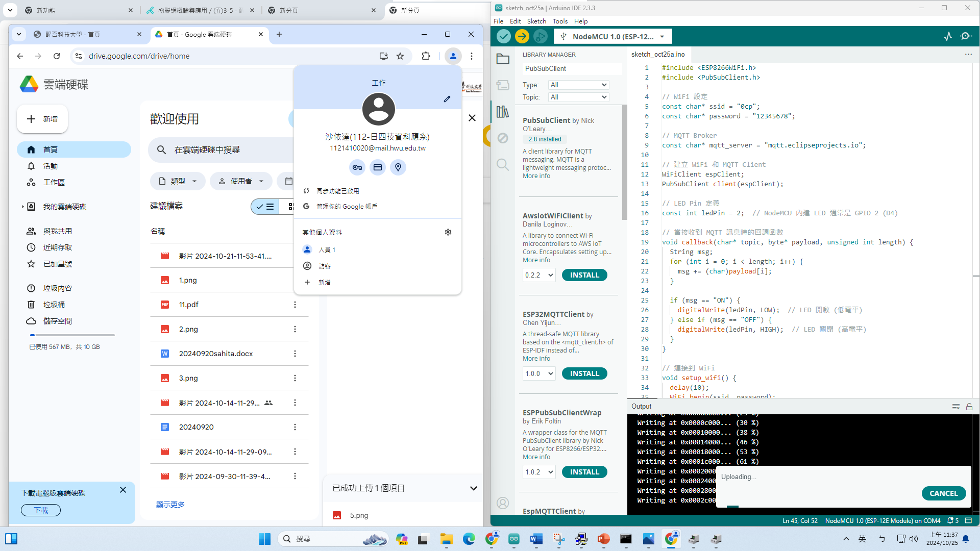Install the ESP32MQTTClient library

click(x=584, y=373)
